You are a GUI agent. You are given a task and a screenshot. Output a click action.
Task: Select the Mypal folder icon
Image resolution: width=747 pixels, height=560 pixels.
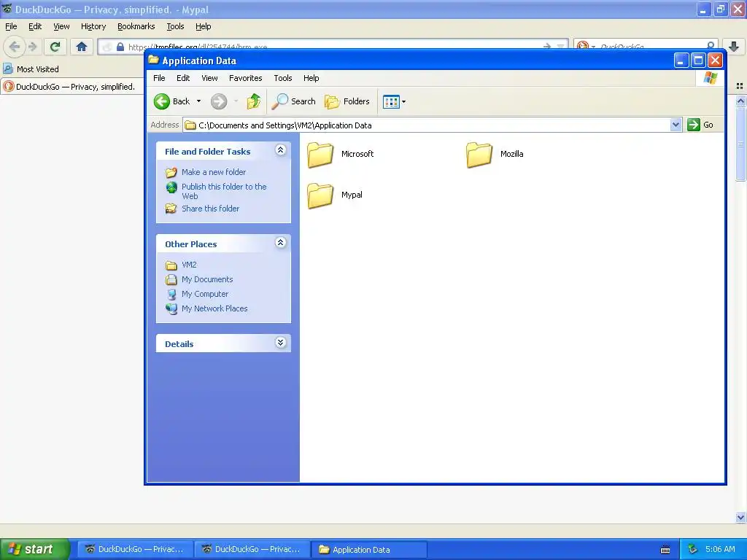(x=320, y=195)
